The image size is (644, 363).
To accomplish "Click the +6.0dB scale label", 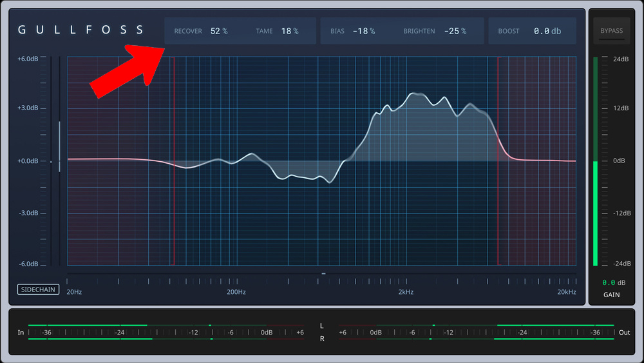I will pos(28,59).
